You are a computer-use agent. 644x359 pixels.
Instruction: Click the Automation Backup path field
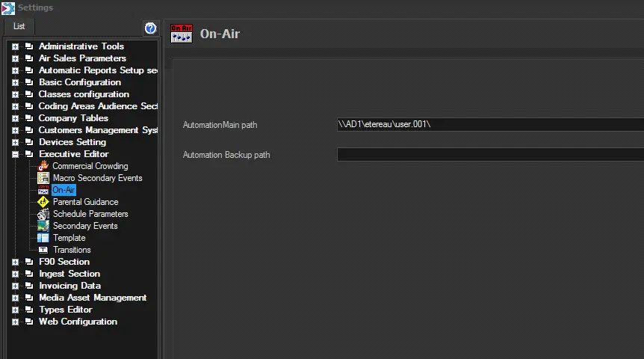(489, 155)
